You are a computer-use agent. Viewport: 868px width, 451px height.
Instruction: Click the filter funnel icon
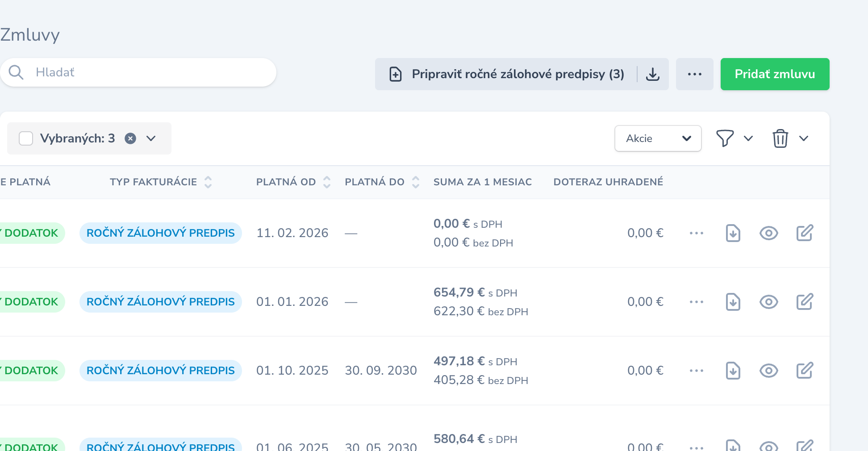(725, 138)
